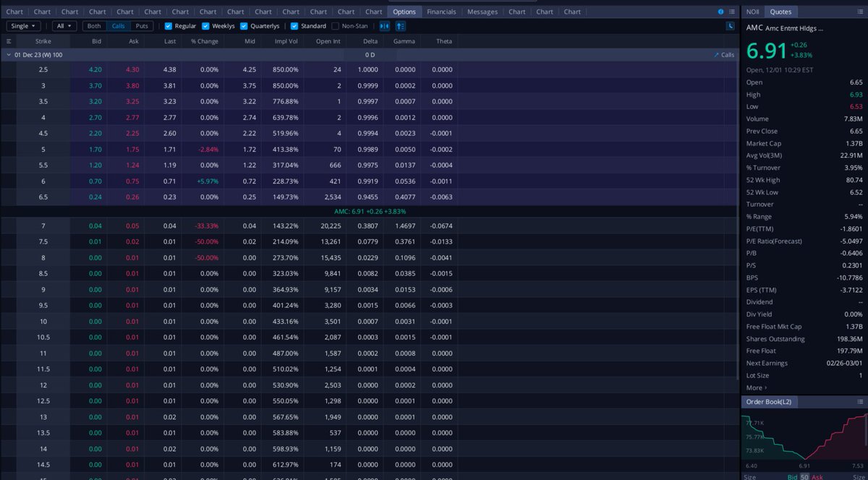Click ask 0.05 for strike 7
Viewport: 868px width, 480px height.
(x=132, y=226)
